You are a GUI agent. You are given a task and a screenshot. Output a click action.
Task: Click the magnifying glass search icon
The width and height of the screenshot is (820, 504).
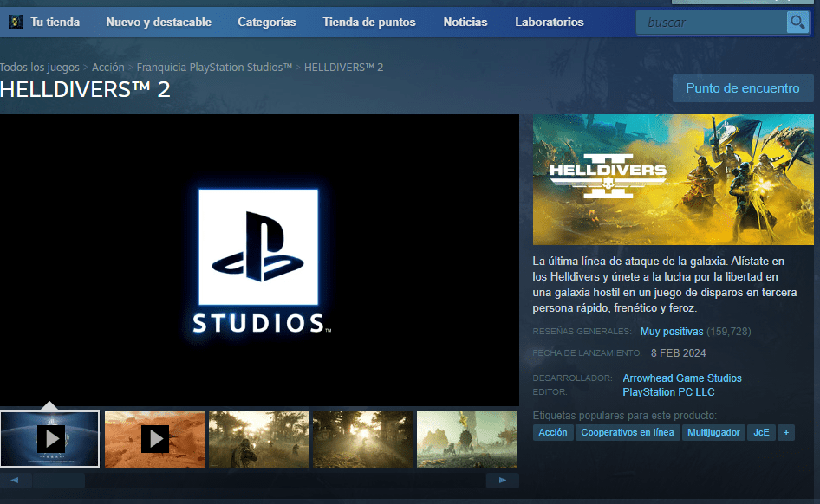[x=797, y=23]
